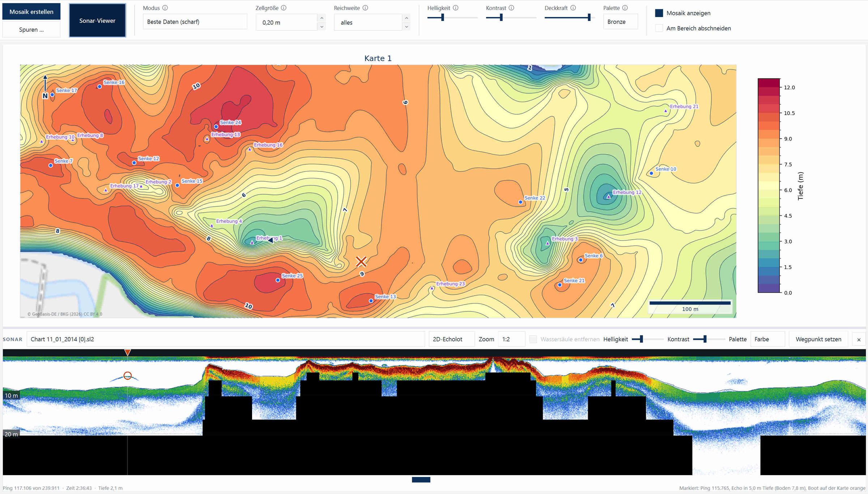868x494 pixels.
Task: Decrease Reichweite with the down stepper arrow
Action: pos(407,26)
